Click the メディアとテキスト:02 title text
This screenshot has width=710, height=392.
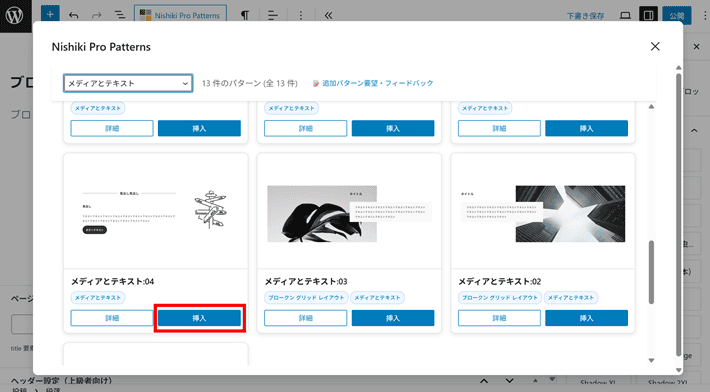499,282
